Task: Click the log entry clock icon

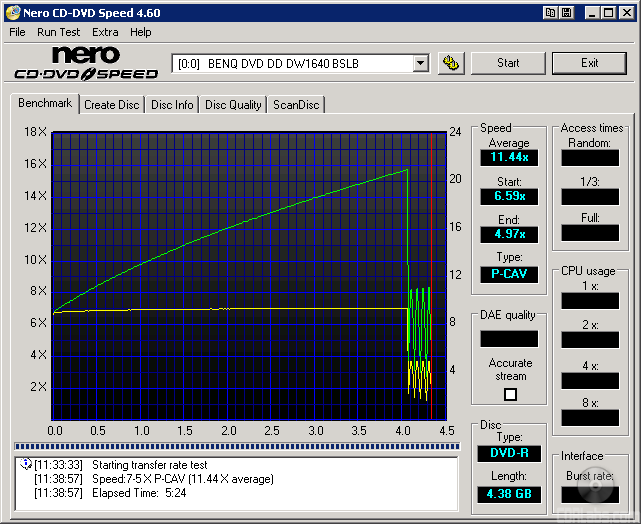Action: (x=26, y=465)
